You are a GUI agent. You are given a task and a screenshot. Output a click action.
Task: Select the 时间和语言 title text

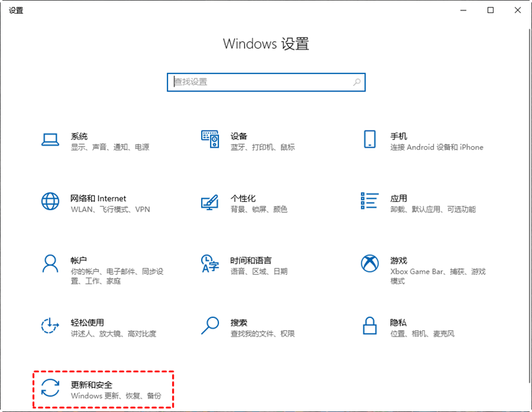point(251,260)
